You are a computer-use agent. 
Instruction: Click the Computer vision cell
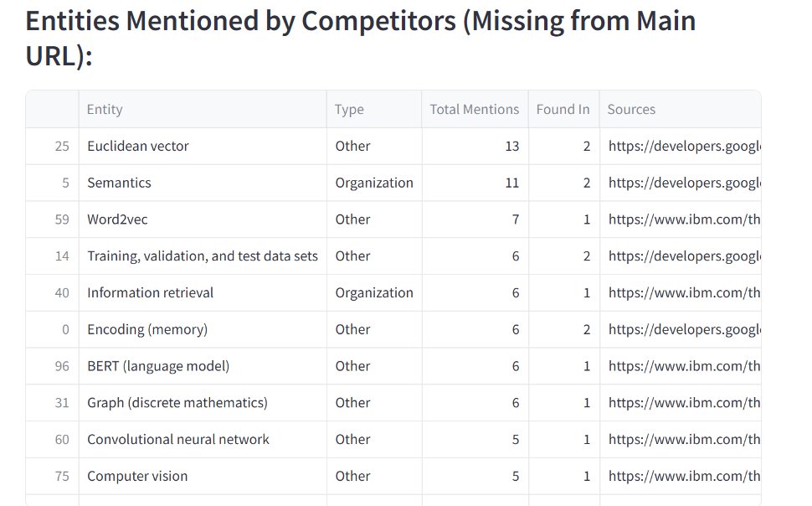[x=203, y=476]
